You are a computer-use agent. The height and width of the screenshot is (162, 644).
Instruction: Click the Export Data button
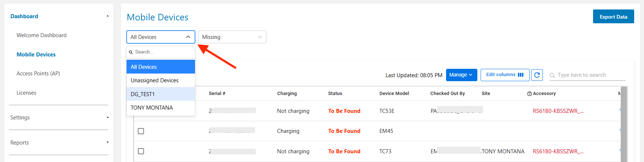coord(613,17)
